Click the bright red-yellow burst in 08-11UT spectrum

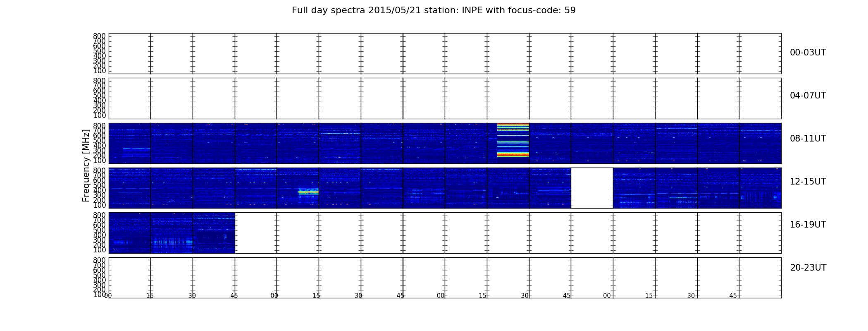(513, 140)
